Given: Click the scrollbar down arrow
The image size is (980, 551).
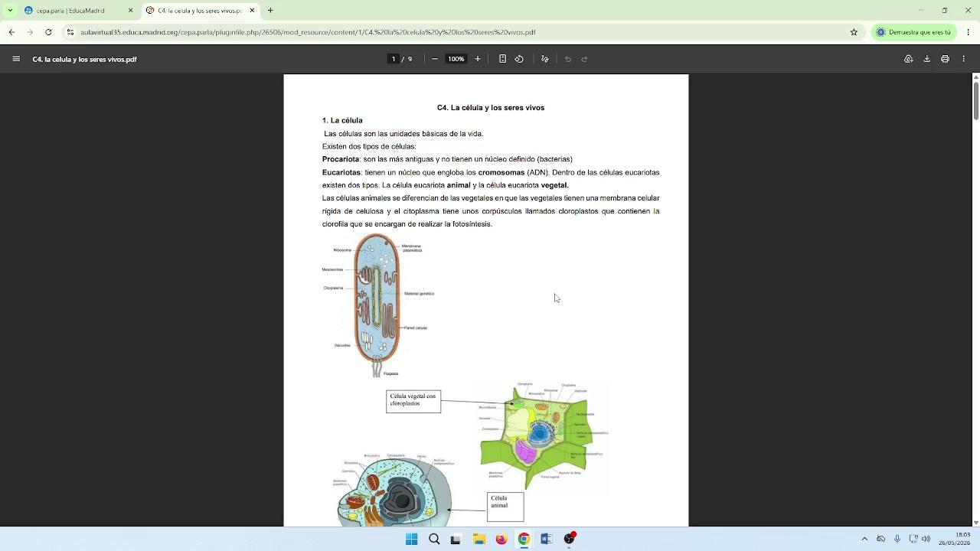Looking at the screenshot, I should (975, 523).
